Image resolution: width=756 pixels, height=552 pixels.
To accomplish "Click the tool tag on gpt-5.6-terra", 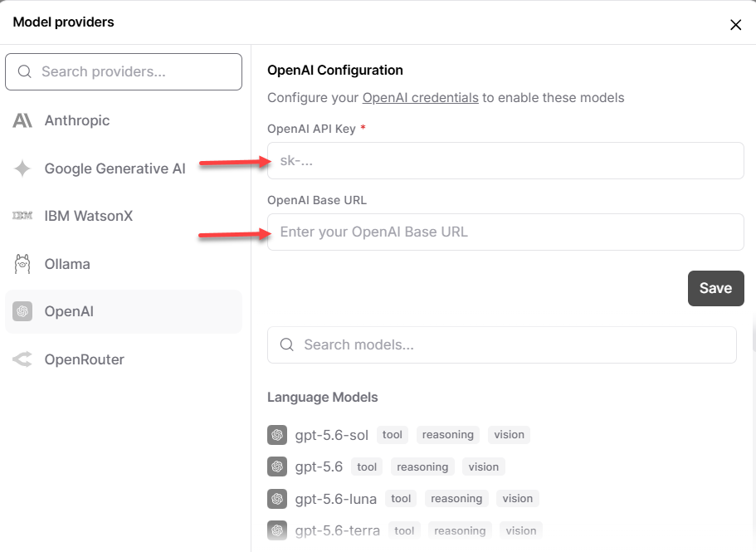I will tap(404, 530).
